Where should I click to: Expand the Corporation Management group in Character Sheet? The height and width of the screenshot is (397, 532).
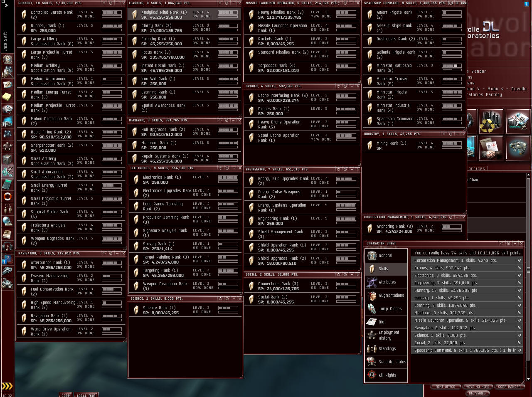pos(519,260)
